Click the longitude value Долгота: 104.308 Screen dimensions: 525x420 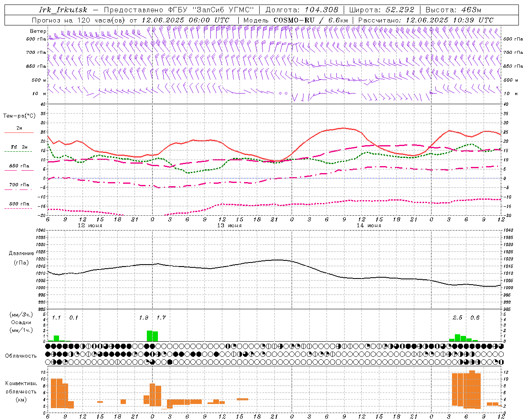pos(302,10)
